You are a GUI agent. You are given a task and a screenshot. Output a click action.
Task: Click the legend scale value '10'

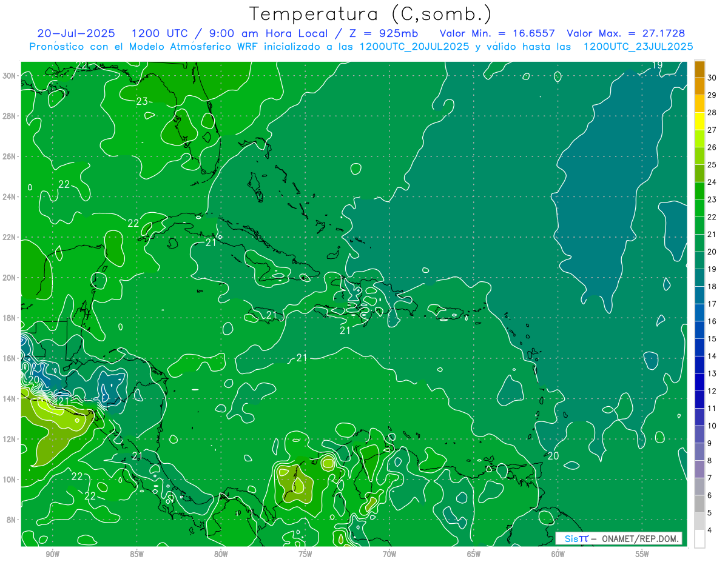point(712,426)
